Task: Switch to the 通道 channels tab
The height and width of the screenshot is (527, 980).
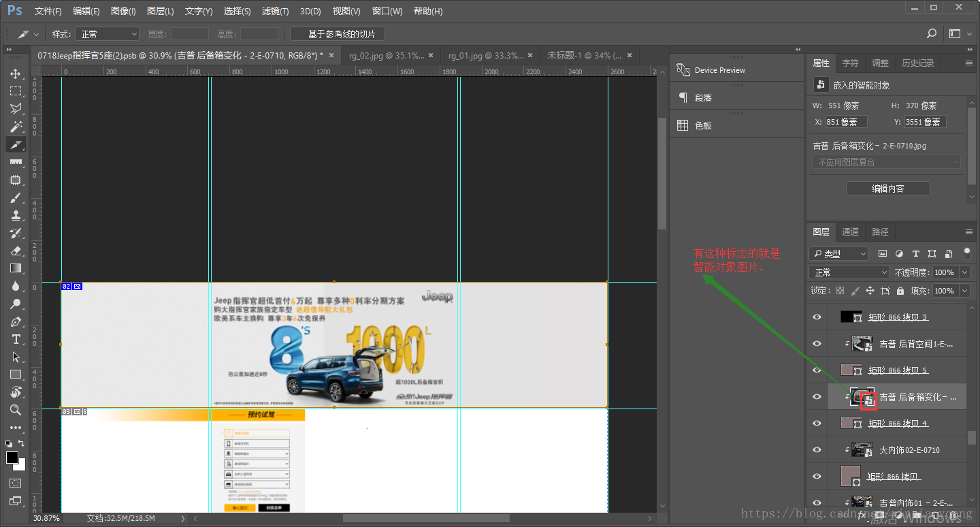Action: [x=851, y=232]
